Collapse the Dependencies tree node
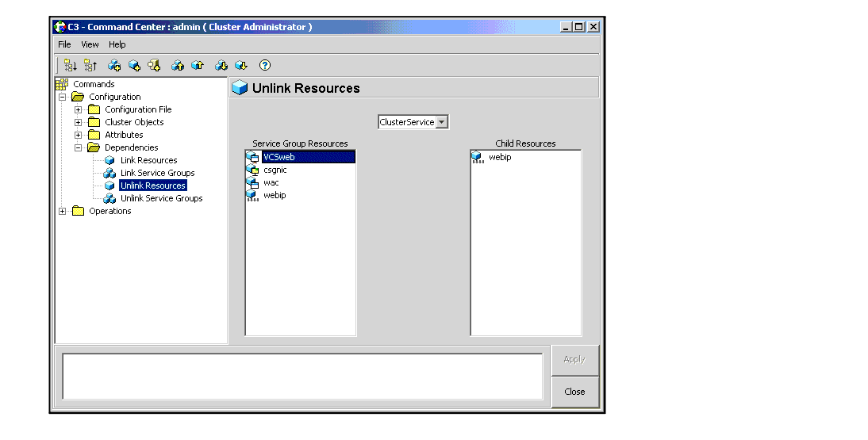The image size is (868, 440). [79, 147]
